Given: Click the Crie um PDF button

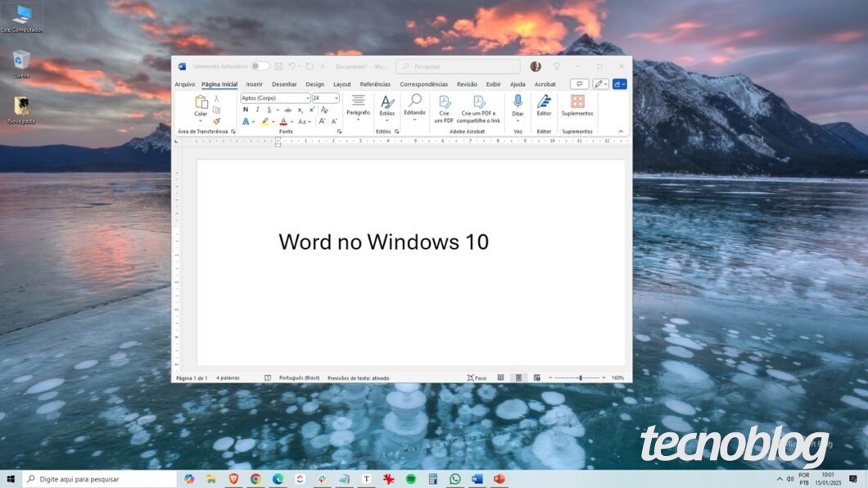Looking at the screenshot, I should [444, 108].
